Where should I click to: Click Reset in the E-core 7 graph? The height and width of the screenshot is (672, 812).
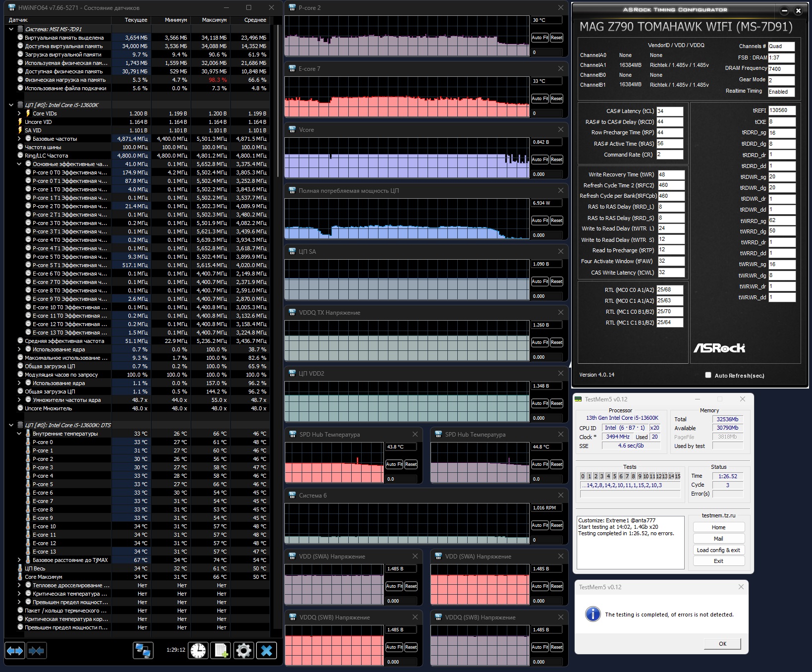tap(556, 99)
